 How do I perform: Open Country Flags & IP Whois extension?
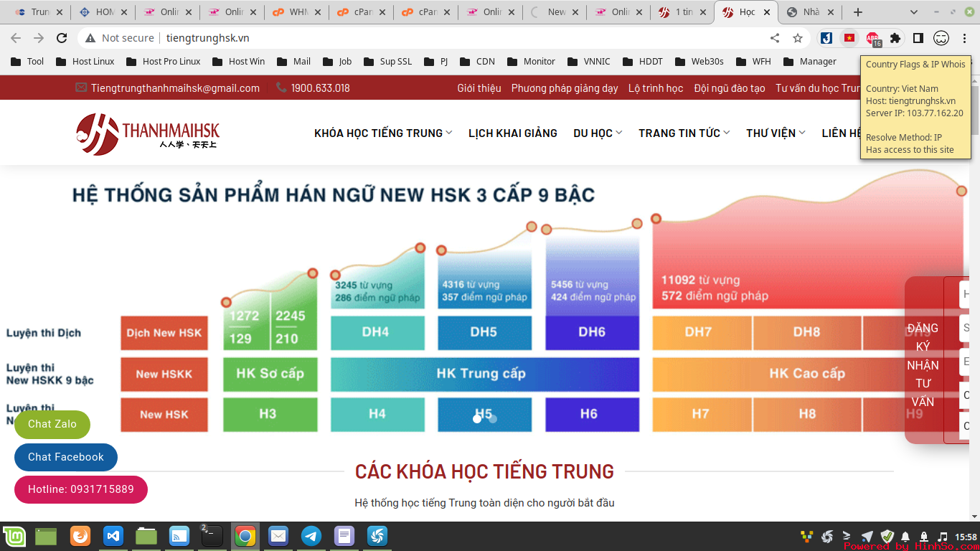(849, 38)
